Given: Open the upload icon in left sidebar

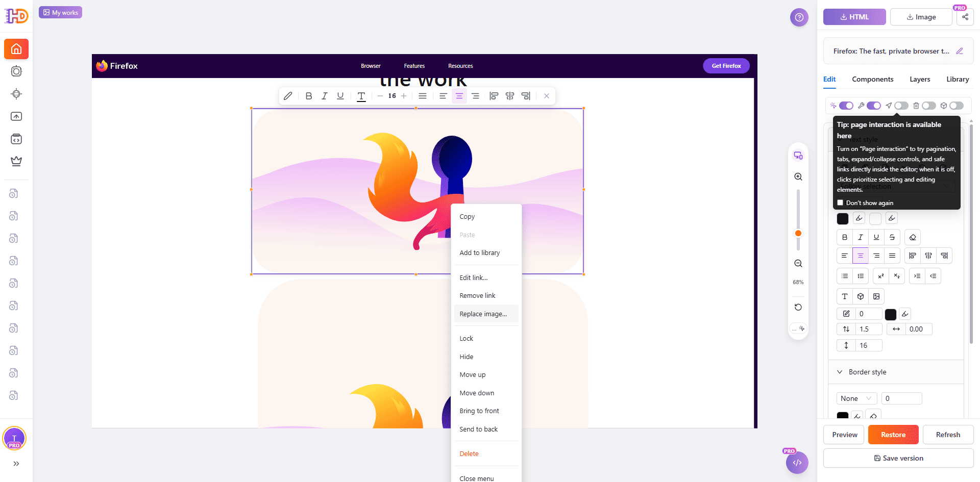Looking at the screenshot, I should [16, 116].
